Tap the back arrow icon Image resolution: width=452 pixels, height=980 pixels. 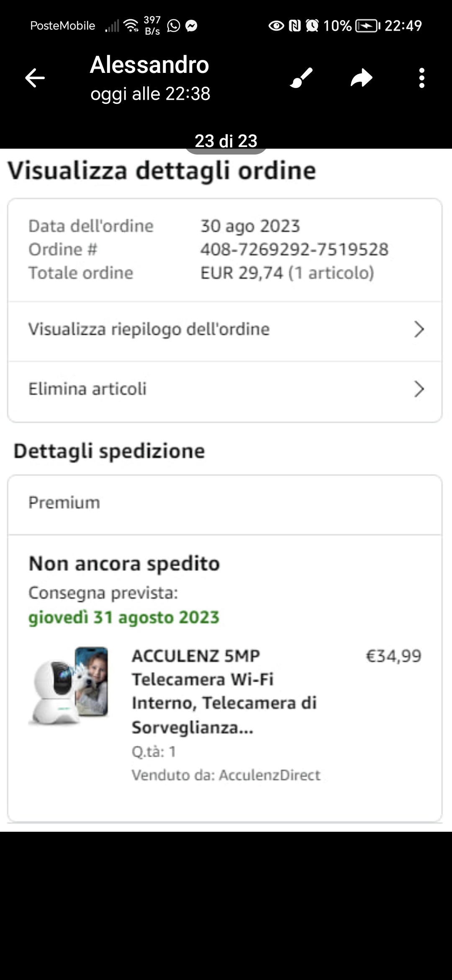[x=35, y=78]
